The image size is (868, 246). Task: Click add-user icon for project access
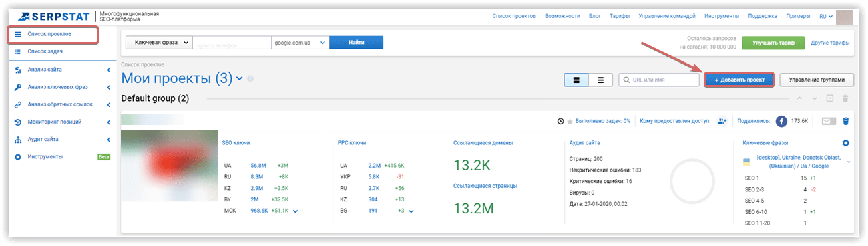point(722,121)
